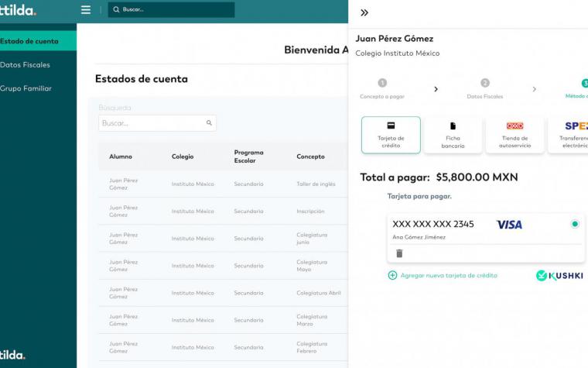Select the Colegiatura Marzo row concept
The image size is (588, 368).
point(312,320)
